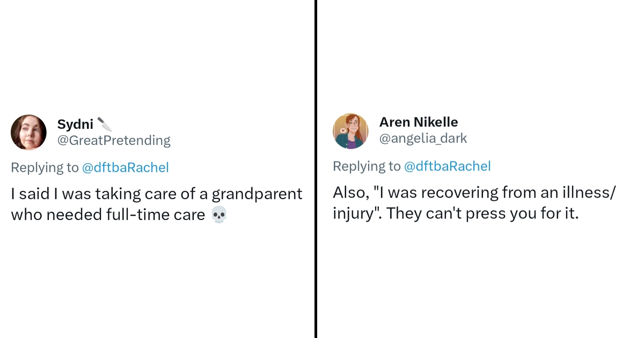Open the @GreatPretending handle
Viewport: 644px width, 338px height.
click(114, 141)
